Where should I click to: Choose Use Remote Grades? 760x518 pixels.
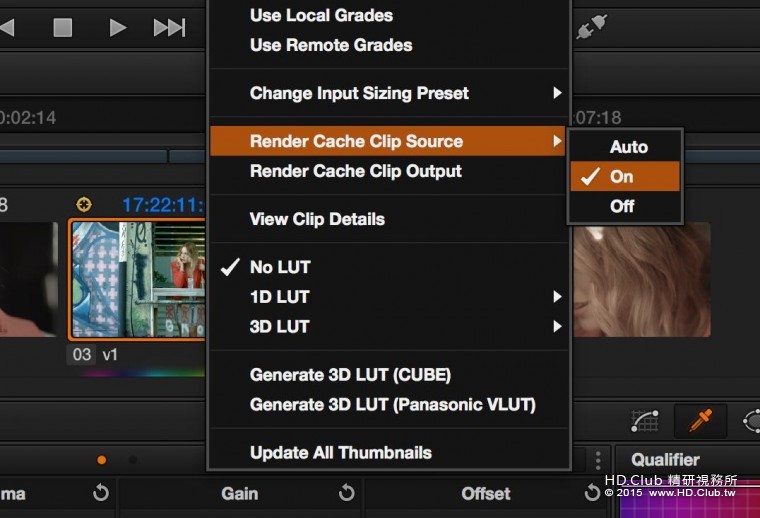tap(330, 45)
